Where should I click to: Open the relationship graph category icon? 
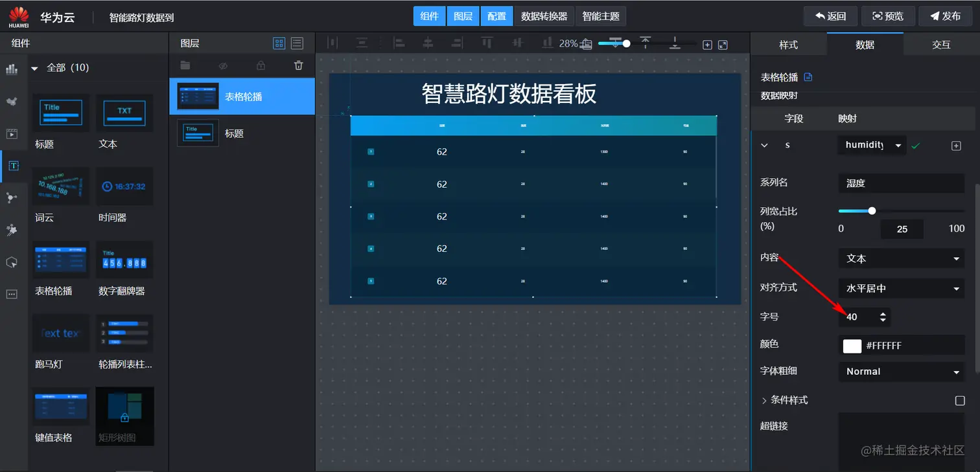(12, 198)
